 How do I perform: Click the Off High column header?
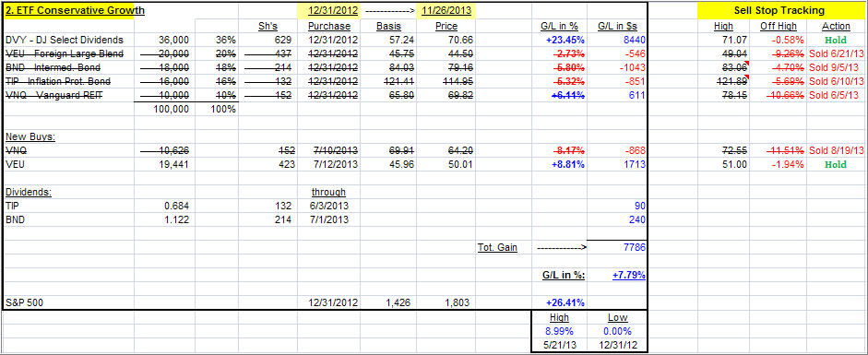pos(779,26)
